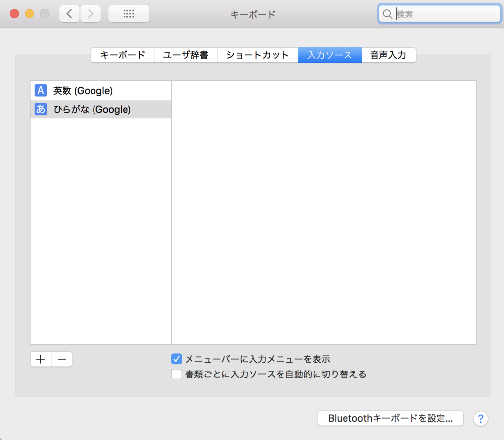Screen dimensions: 504x440
Task: Select ひらがな (Google) in the source list
Action: (x=100, y=109)
